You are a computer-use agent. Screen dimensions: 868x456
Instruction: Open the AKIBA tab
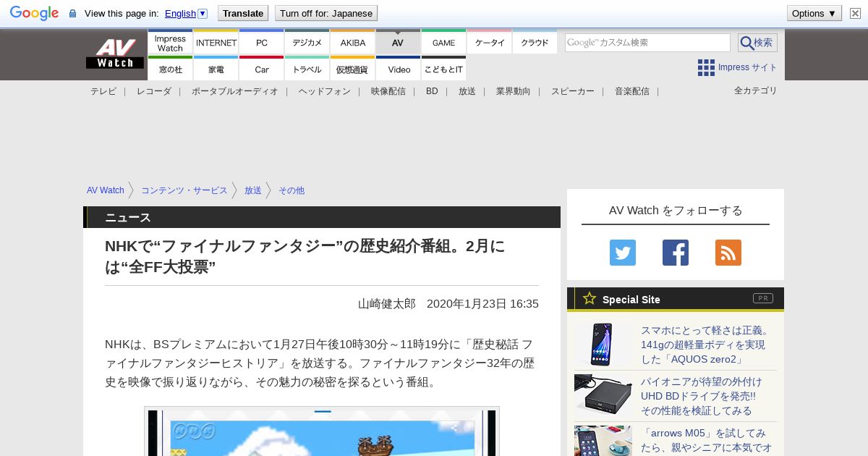tap(352, 43)
